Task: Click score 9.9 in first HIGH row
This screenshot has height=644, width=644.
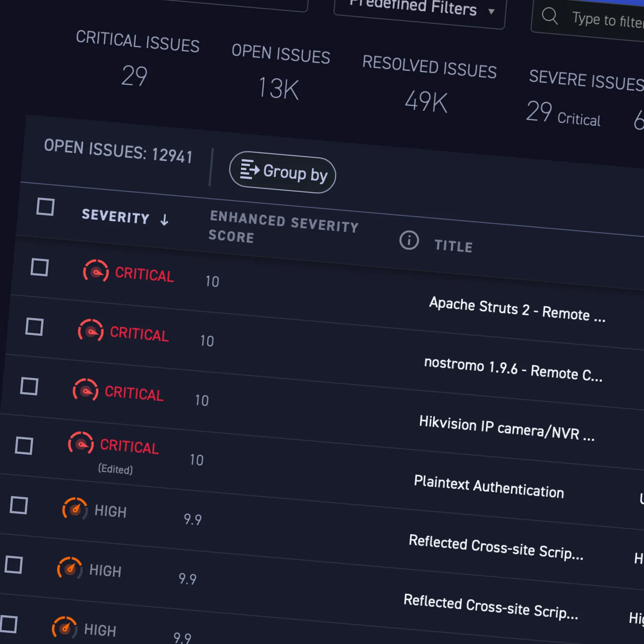Action: [192, 519]
